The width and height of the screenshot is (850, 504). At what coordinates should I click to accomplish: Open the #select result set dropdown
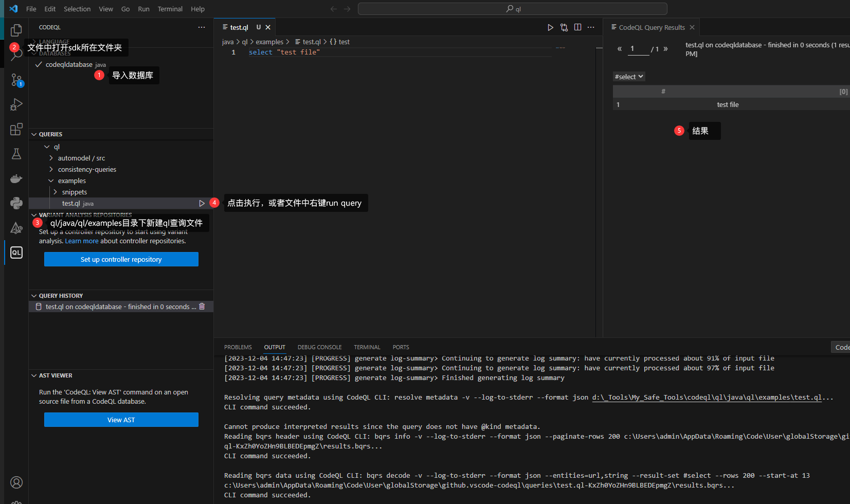click(629, 77)
